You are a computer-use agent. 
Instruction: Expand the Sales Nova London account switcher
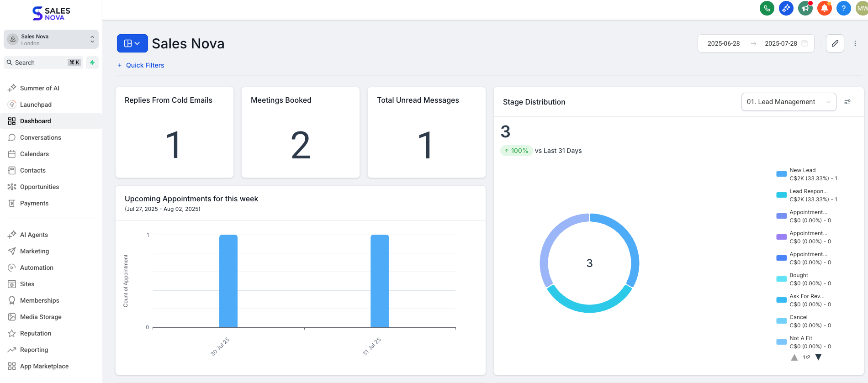tap(51, 40)
